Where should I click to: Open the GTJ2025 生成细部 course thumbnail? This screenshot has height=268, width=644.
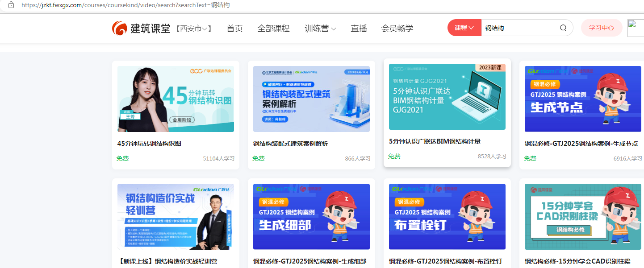311,217
